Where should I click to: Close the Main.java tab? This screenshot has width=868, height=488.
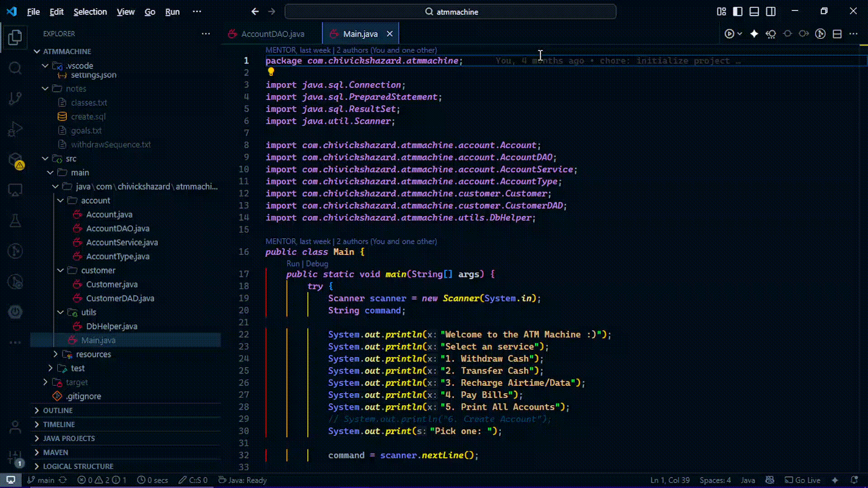pos(390,34)
